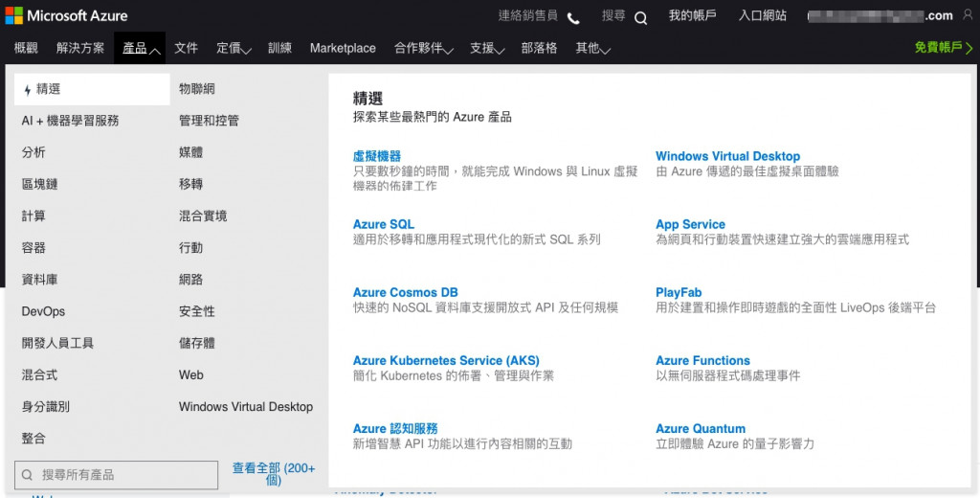This screenshot has height=498, width=980.
Task: Select the 區塊鏈 category
Action: [39, 185]
